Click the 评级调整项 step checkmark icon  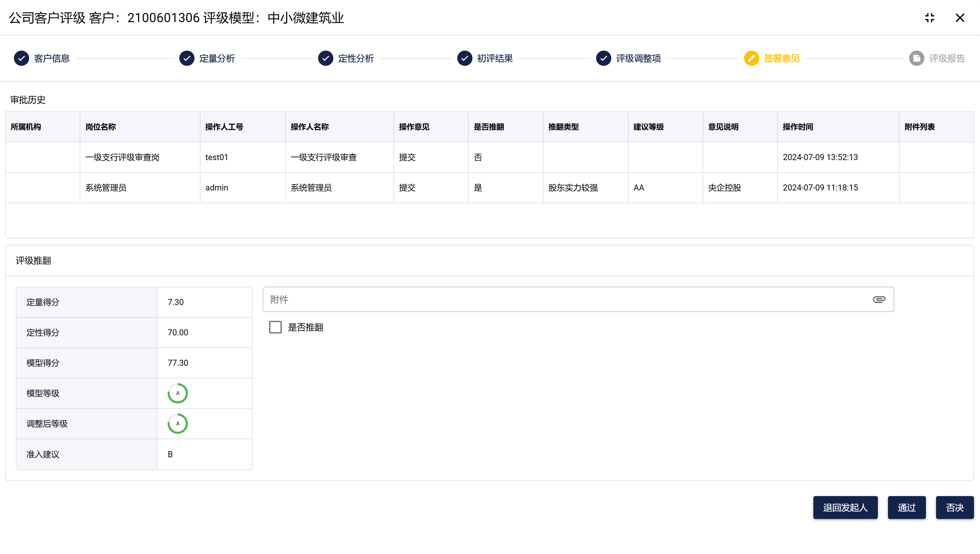(x=603, y=58)
